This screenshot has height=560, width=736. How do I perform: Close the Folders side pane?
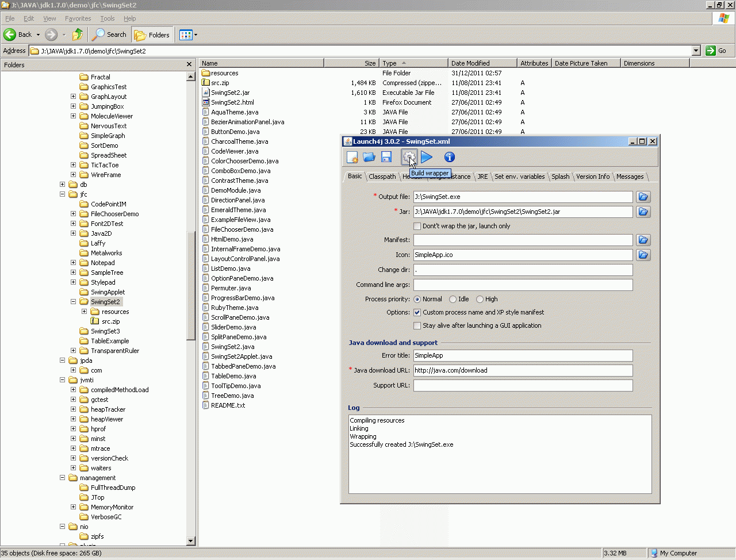coord(189,64)
